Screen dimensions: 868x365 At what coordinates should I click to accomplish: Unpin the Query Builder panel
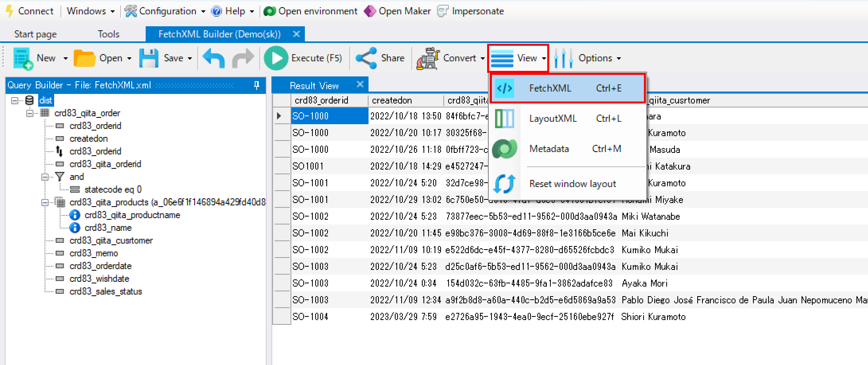[x=256, y=85]
